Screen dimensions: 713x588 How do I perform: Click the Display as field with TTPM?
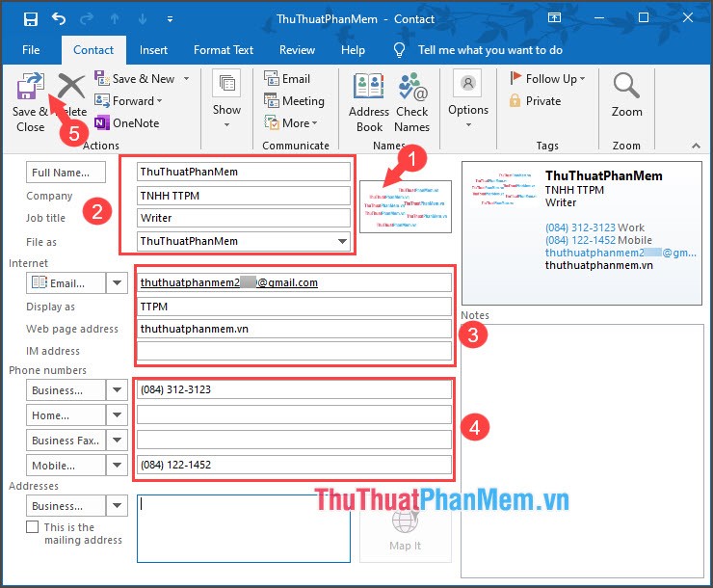coord(294,307)
